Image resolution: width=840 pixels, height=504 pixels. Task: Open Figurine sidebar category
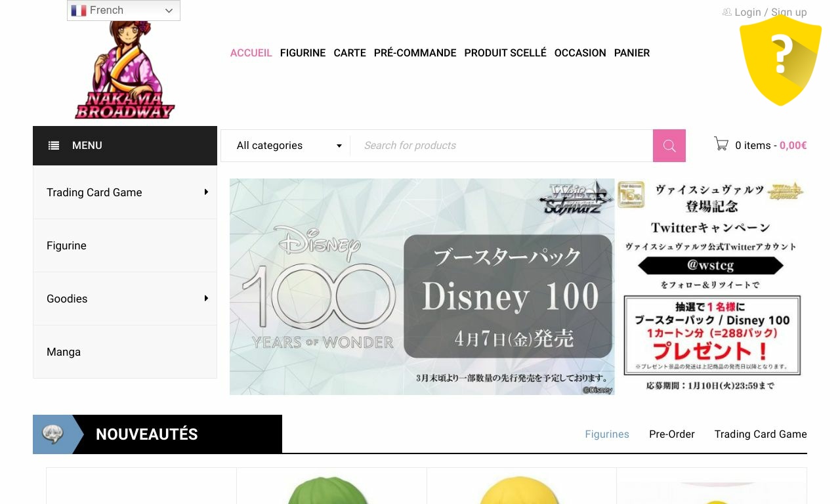(x=125, y=245)
